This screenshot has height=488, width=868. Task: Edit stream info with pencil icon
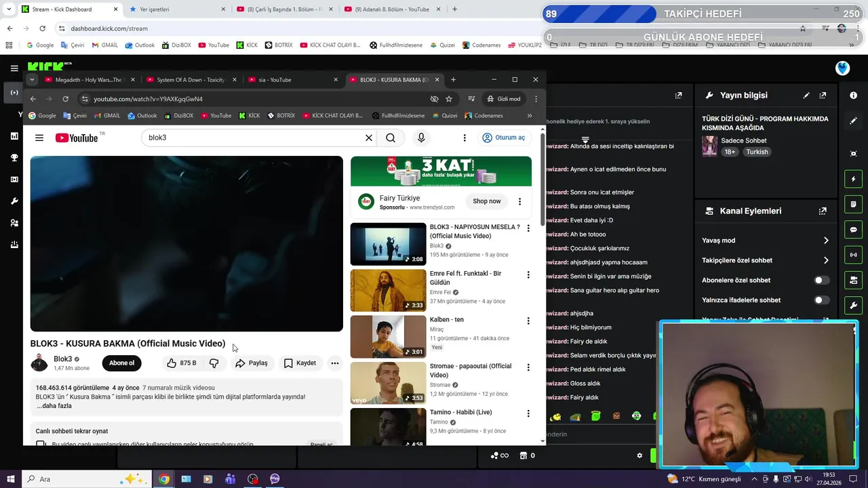[x=806, y=96]
